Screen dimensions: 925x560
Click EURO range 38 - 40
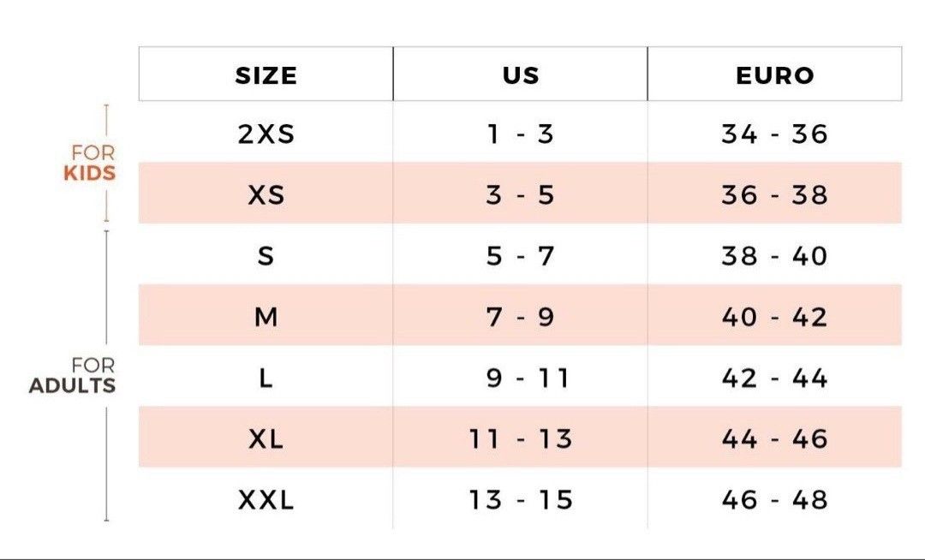(774, 256)
